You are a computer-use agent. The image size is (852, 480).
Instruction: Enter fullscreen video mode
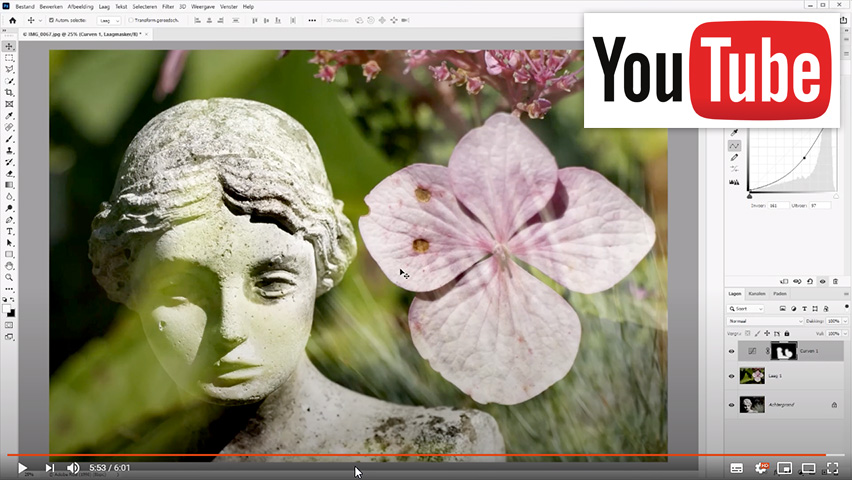[832, 467]
